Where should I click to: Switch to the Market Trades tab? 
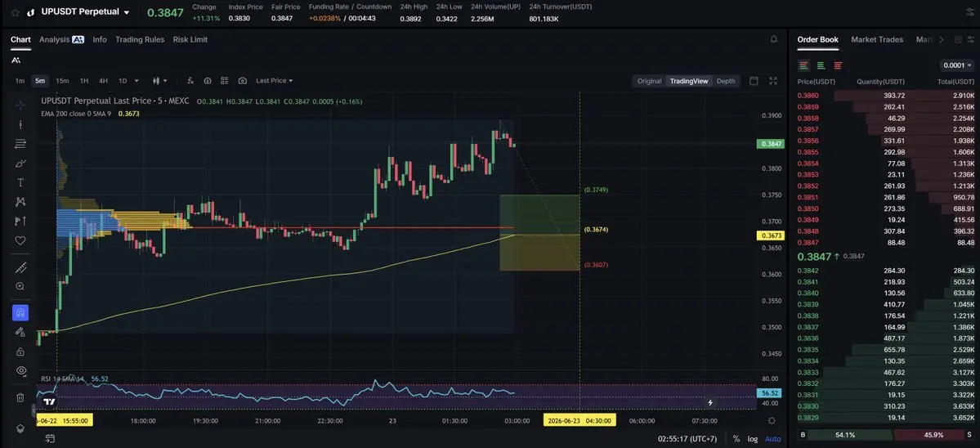click(x=877, y=39)
